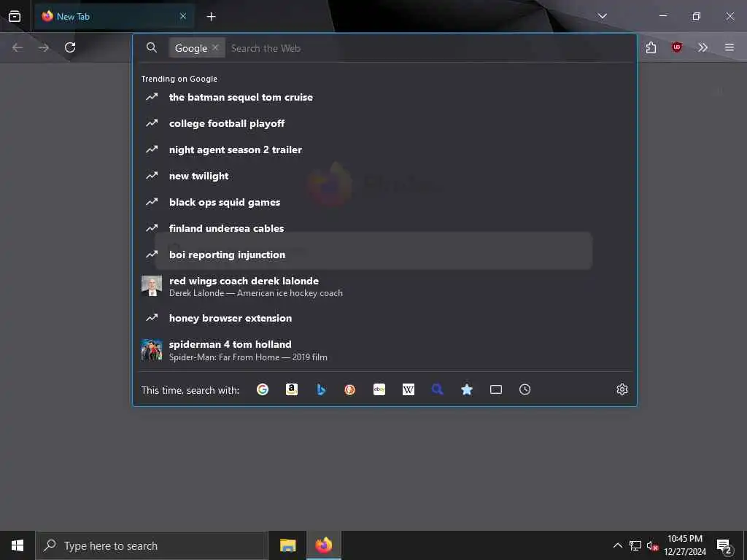Open search settings gear icon
747x560 pixels.
[622, 389]
